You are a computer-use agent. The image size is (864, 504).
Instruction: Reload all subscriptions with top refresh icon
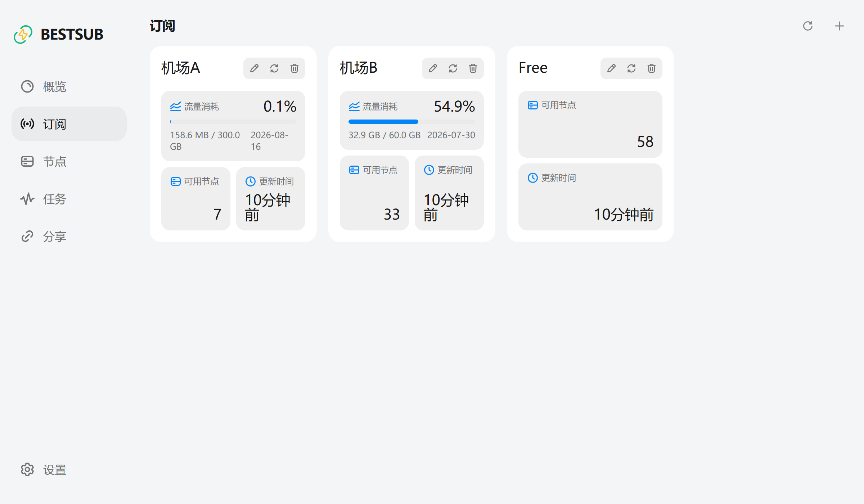[x=808, y=26]
